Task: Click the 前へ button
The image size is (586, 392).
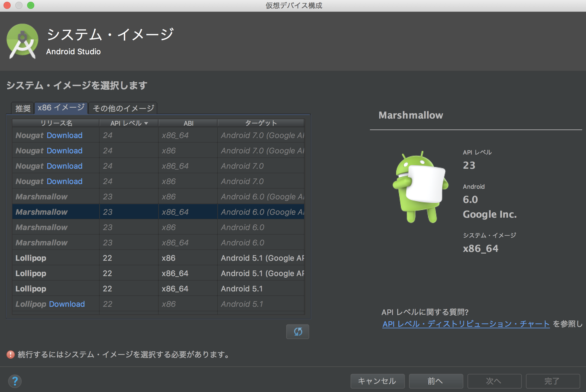Action: tap(436, 381)
